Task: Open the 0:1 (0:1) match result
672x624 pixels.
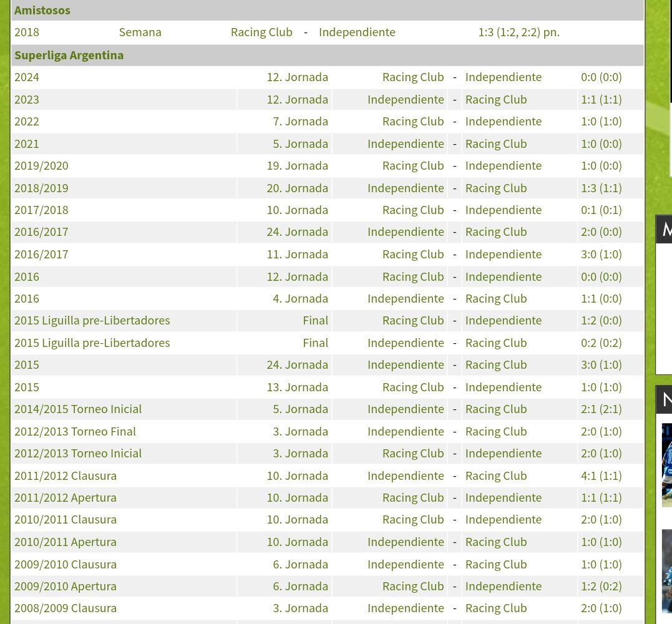Action: coord(601,210)
